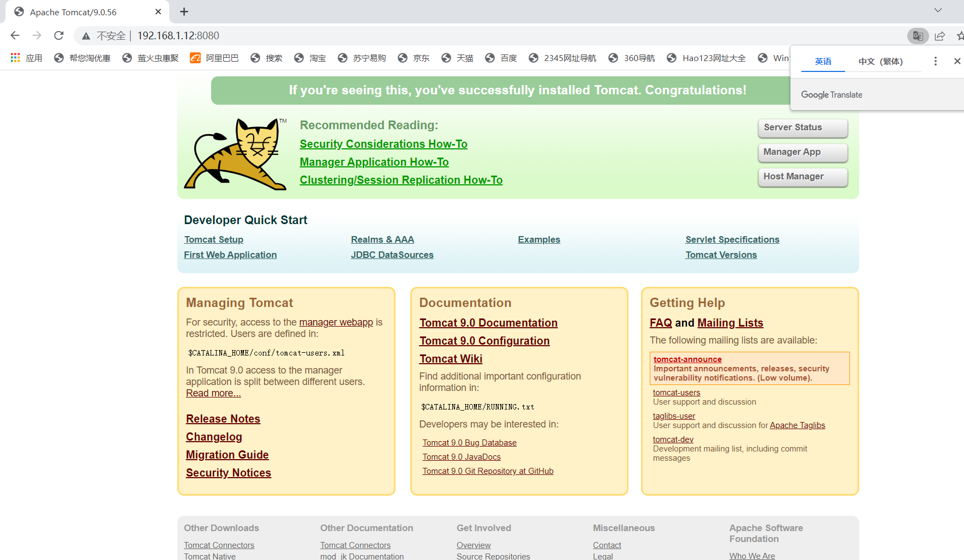
Task: Open the Apache Taglibs link
Action: 798,425
